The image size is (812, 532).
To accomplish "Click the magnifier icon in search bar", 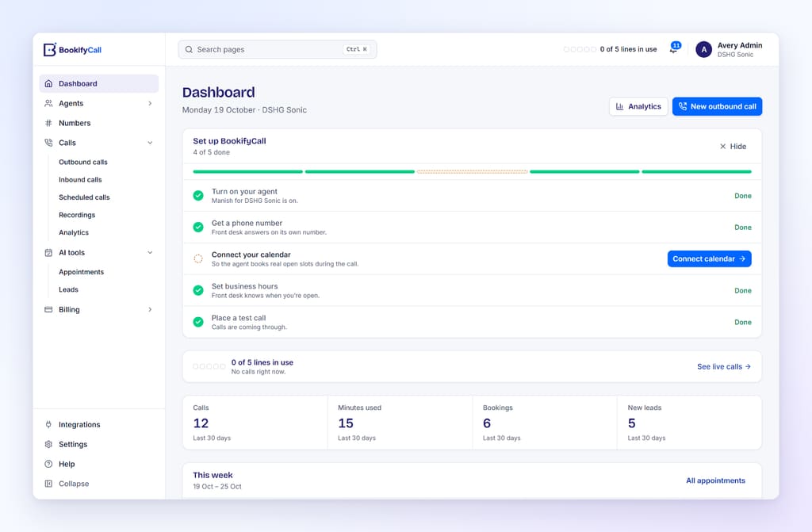I will click(x=189, y=50).
